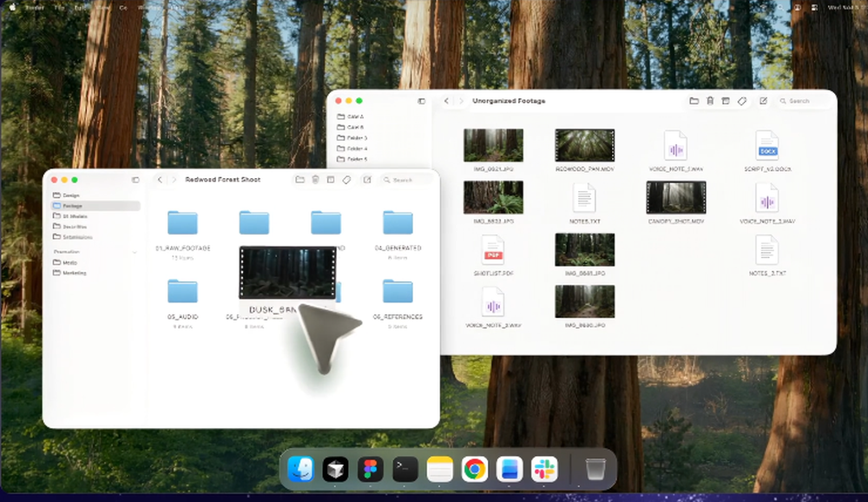Go back in Redwood Forest Shoot window
Viewport: 868px width, 502px height.
(160, 180)
